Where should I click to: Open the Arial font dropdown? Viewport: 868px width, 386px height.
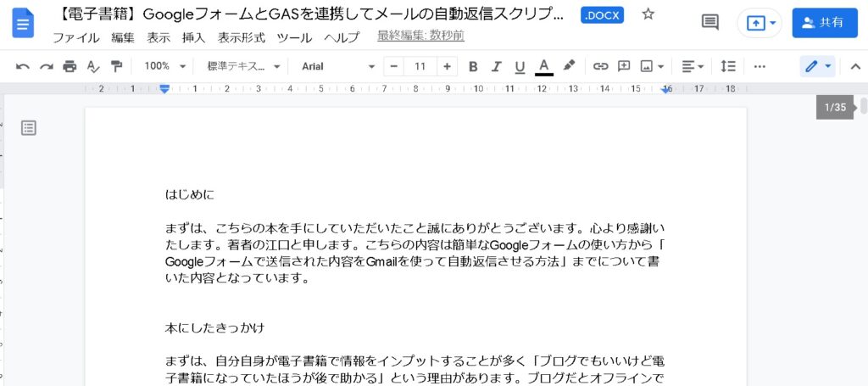[337, 66]
